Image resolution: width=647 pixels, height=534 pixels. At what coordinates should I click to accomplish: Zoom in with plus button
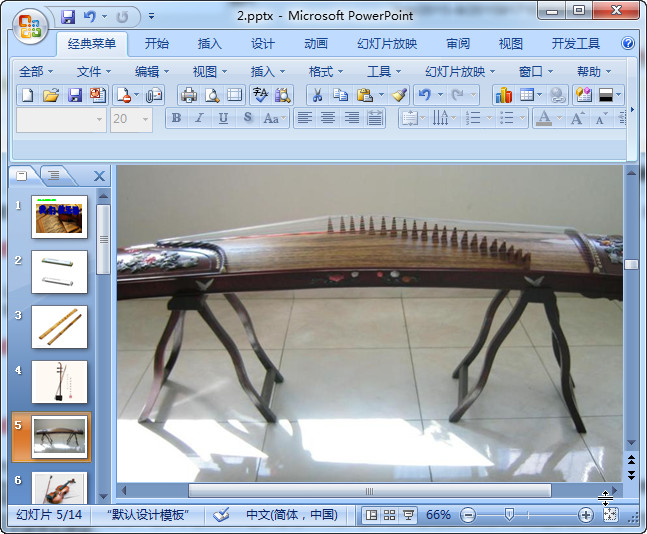point(586,515)
